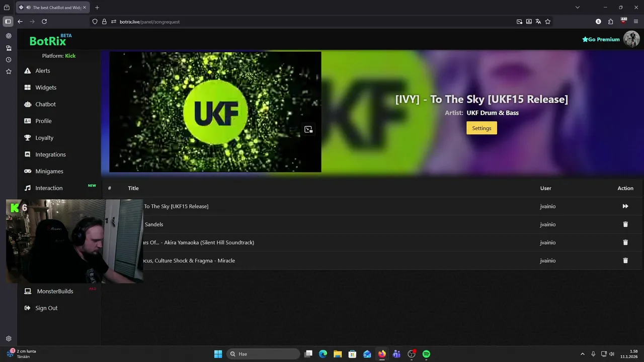644x362 pixels.
Task: Open the uBlock extension with 448 badge
Action: pyautogui.click(x=624, y=21)
